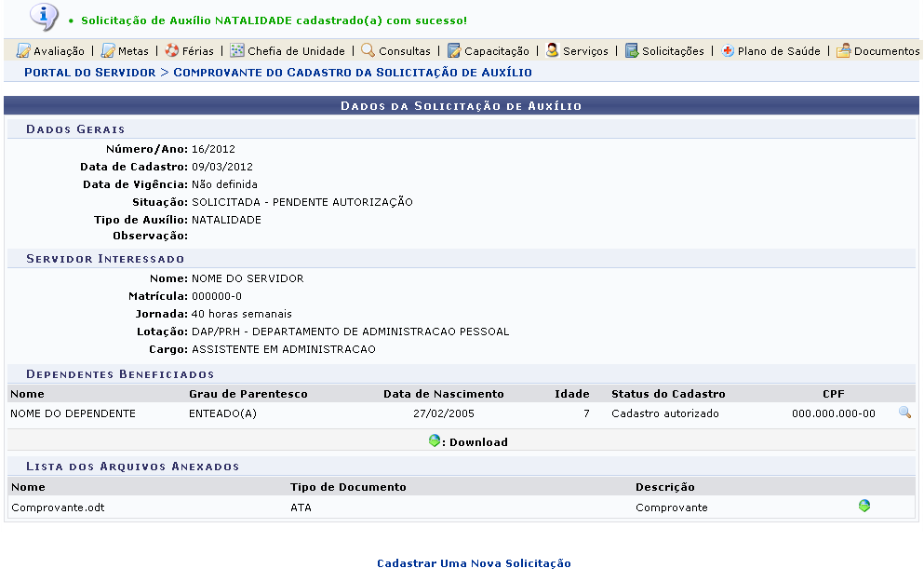View dependent details with magnifier icon
Viewport: 924px width, 582px height.
(x=904, y=413)
